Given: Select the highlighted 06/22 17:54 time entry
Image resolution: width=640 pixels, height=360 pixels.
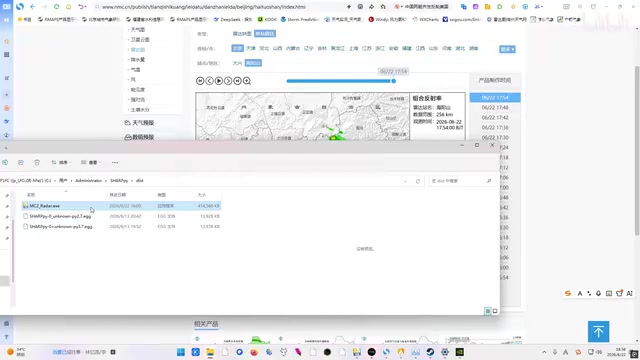Looking at the screenshot, I should 495,98.
